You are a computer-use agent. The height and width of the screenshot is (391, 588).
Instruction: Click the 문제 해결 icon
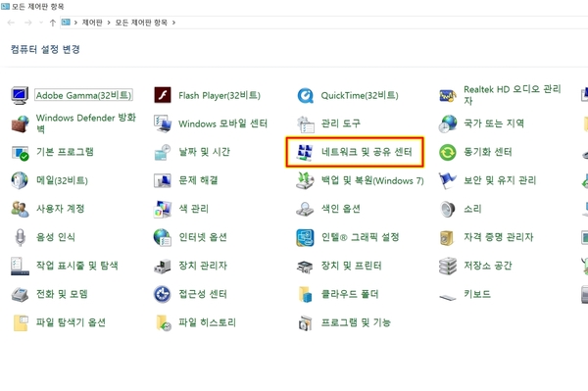pyautogui.click(x=163, y=180)
